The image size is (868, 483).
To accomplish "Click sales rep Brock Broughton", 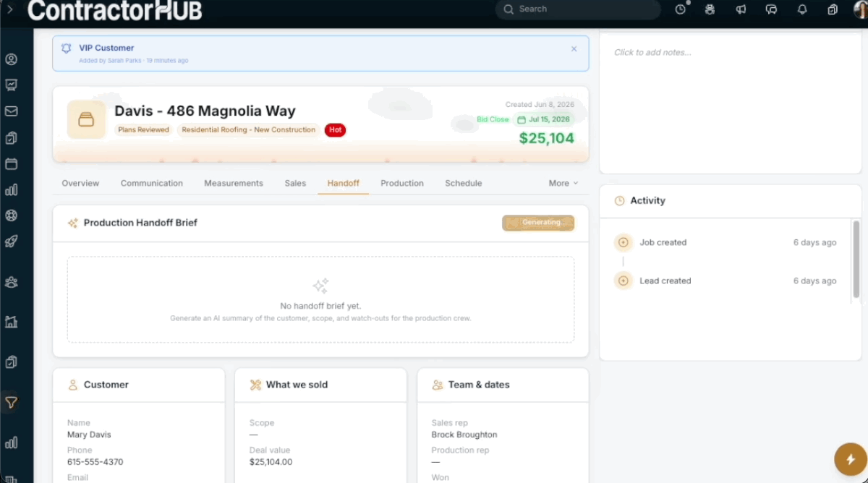I will coord(464,435).
